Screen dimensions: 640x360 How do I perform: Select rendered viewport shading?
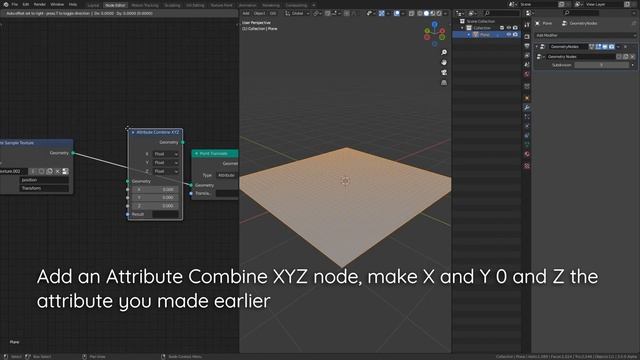click(x=439, y=13)
